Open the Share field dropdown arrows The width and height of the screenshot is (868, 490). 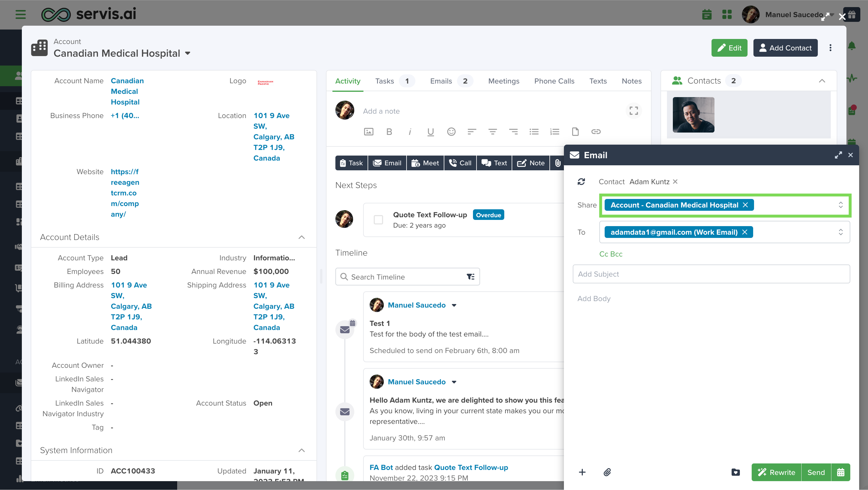point(841,205)
